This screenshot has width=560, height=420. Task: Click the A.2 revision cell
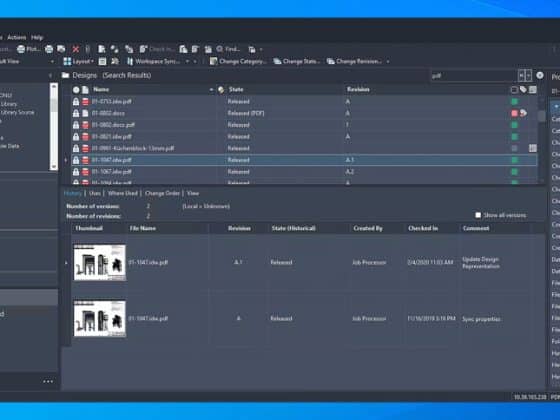350,172
